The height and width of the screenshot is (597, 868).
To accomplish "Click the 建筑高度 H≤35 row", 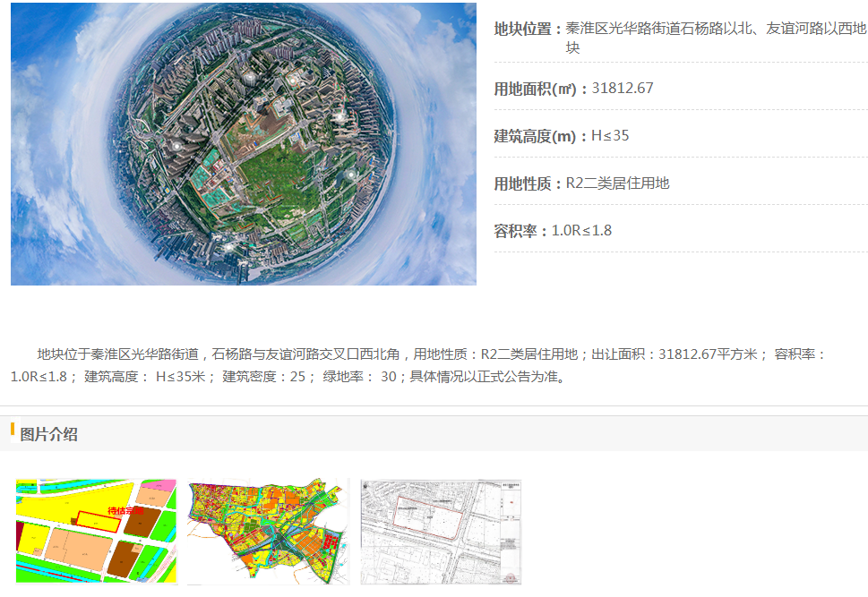I will coord(562,136).
